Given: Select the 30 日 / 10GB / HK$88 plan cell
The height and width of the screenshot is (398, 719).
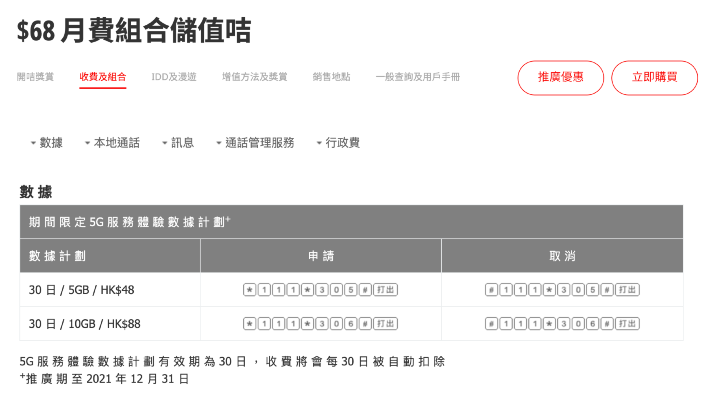Looking at the screenshot, I should coord(110,324).
